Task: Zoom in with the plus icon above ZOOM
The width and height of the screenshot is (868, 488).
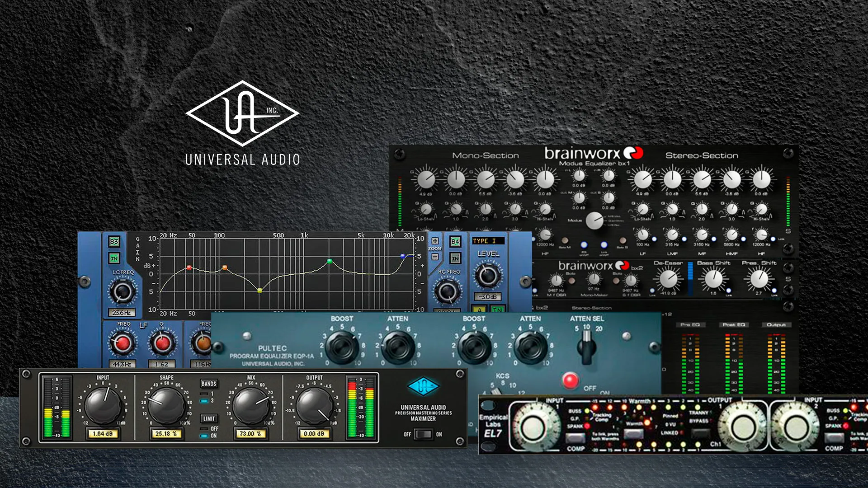Action: [x=435, y=241]
